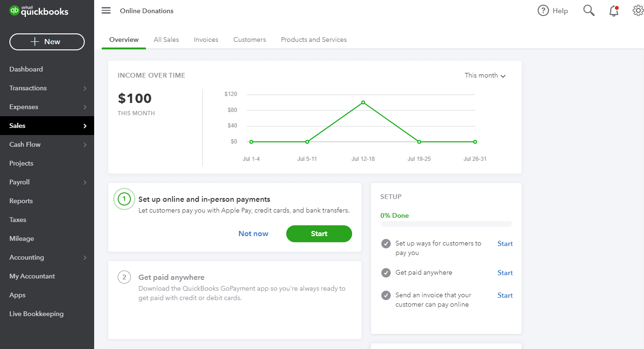Click Start link for Get paid anywhere
Viewport: 644px width, 349px height.
click(505, 273)
